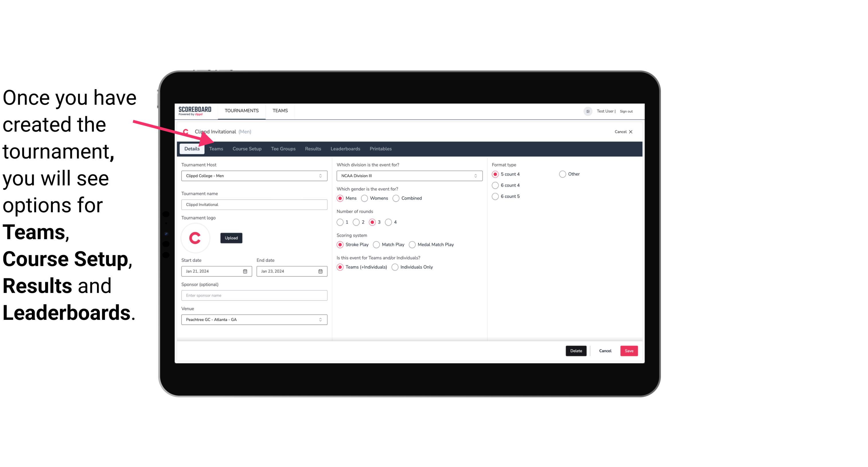The height and width of the screenshot is (467, 868).
Task: Click the TOURNAMENTS navigation icon
Action: pos(241,110)
